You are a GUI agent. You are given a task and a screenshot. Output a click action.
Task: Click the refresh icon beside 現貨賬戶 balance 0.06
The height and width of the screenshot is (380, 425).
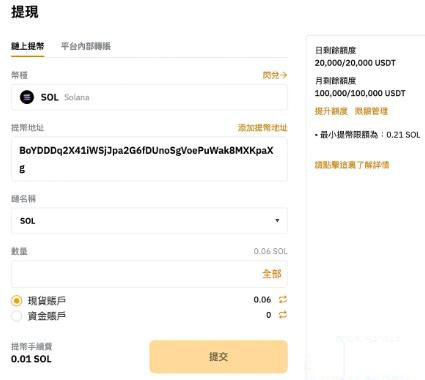(x=283, y=300)
